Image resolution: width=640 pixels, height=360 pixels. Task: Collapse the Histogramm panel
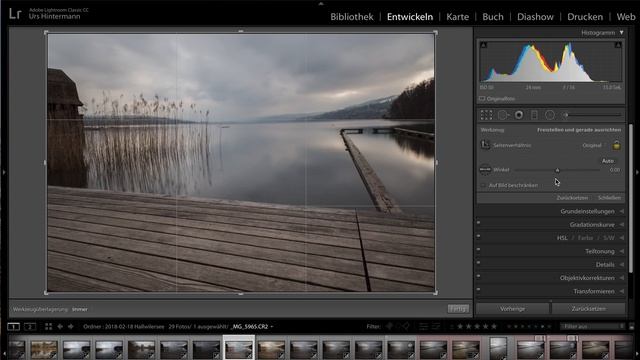pos(621,32)
